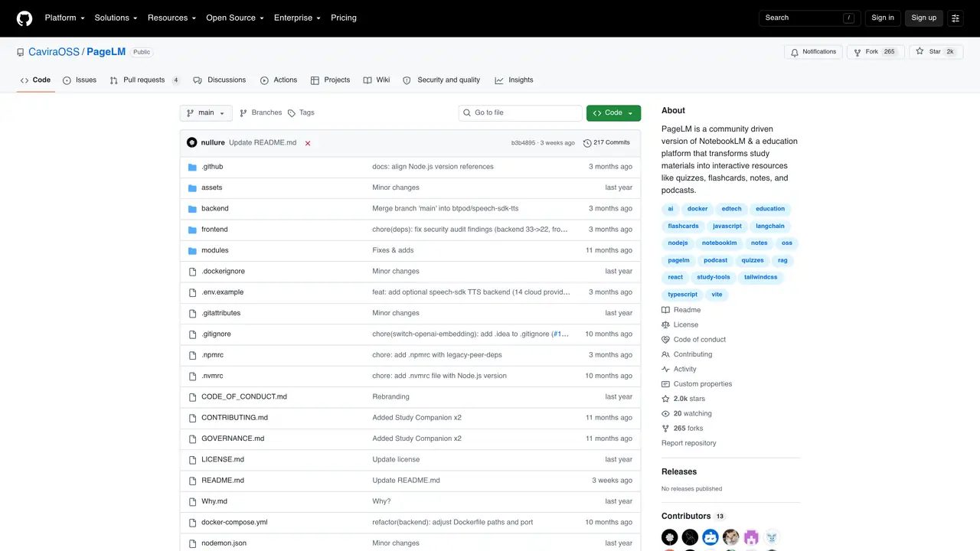Open the CaviraOSS owner link

tap(54, 52)
